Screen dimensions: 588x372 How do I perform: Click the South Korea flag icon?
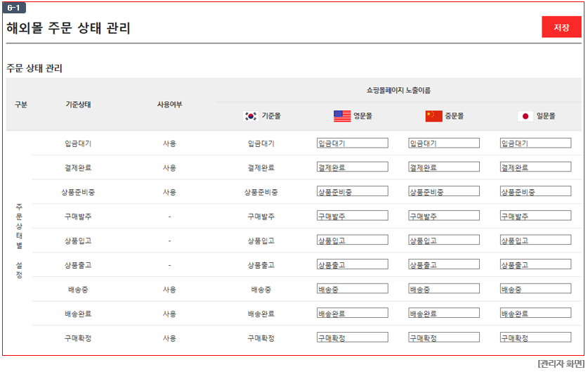tap(251, 116)
